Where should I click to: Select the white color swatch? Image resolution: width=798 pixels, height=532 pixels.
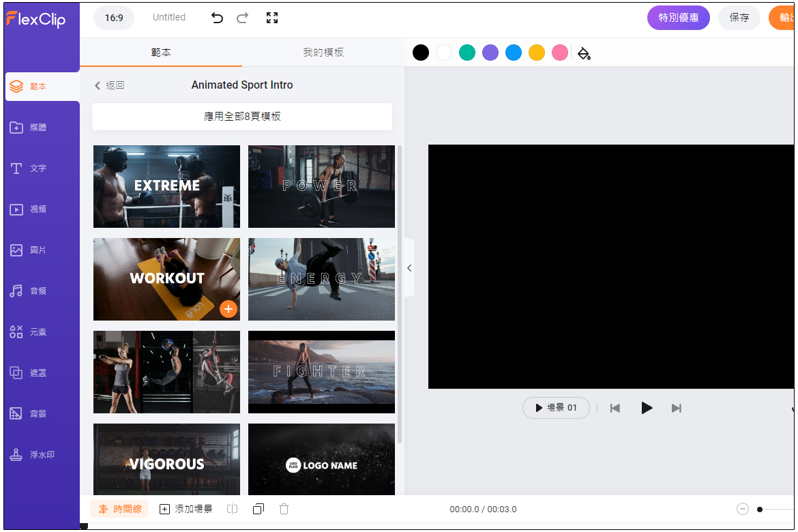[x=444, y=53]
